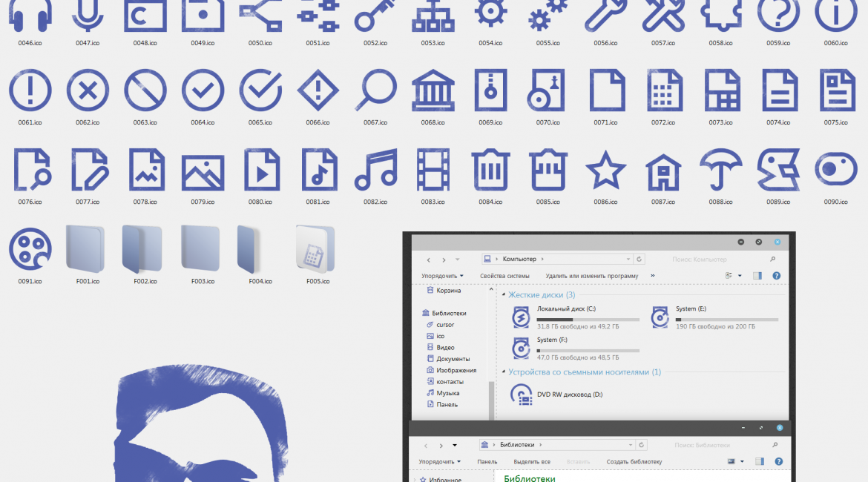Viewport: 868px width, 482px height.
Task: Collapse the Жесткие диски (3) group
Action: [504, 295]
